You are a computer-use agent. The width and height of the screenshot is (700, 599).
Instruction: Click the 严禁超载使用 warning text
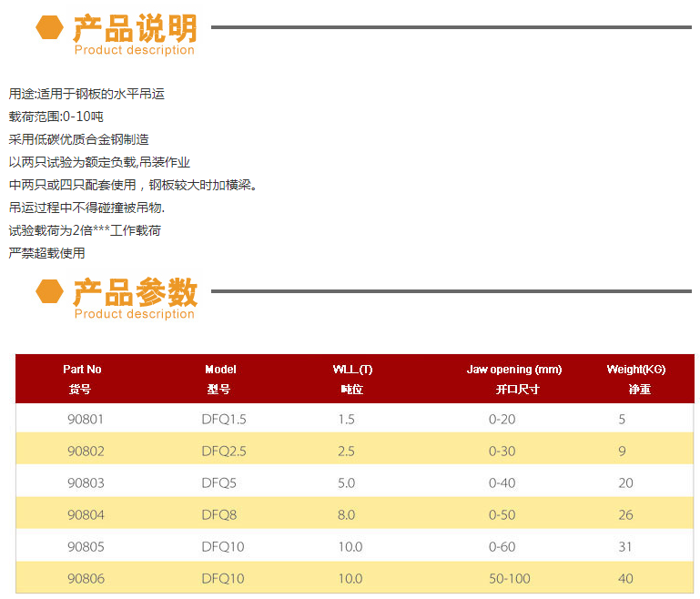pos(46,253)
